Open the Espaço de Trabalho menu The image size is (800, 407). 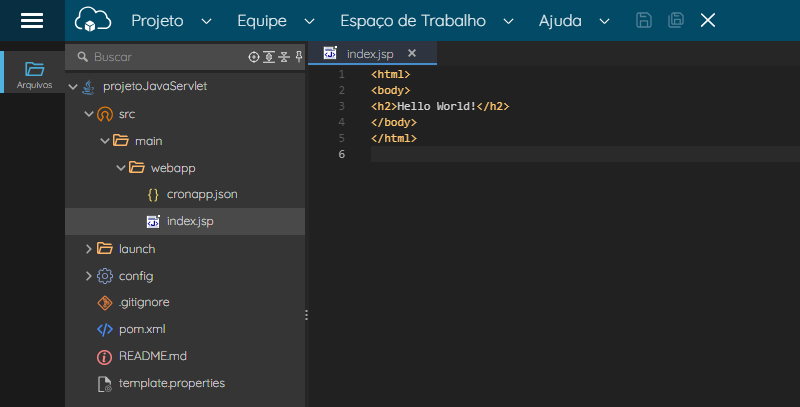(413, 21)
